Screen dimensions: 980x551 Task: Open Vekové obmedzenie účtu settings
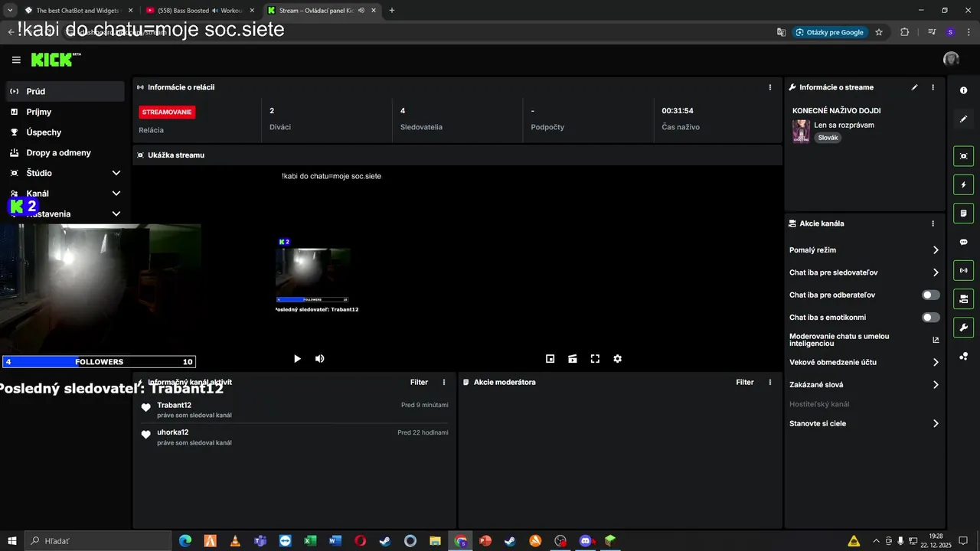tap(864, 362)
